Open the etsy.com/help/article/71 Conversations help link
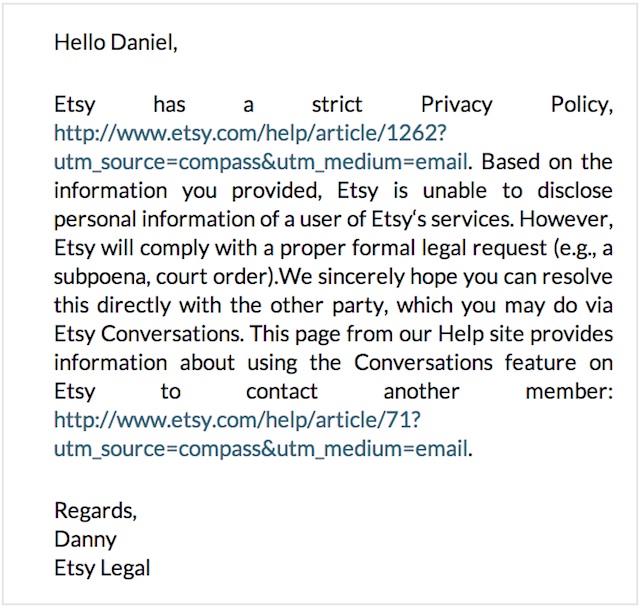Screen dimensions: 640x608 pos(237,420)
